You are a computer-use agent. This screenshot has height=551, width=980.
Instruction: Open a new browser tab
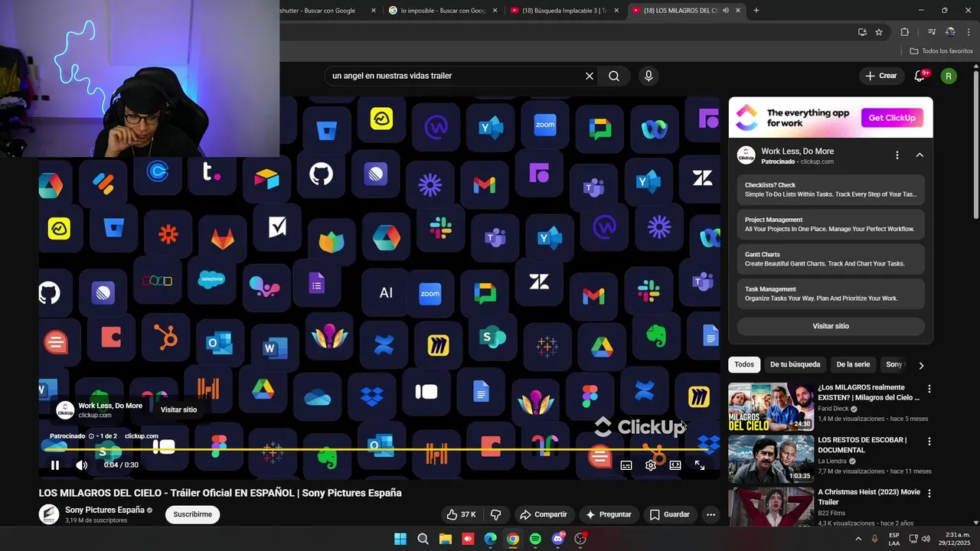click(756, 11)
